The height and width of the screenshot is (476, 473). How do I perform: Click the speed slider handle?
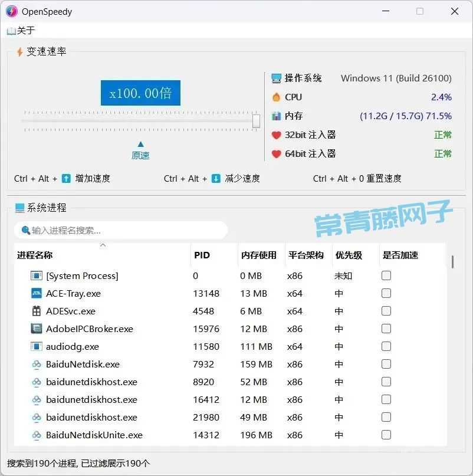[256, 121]
